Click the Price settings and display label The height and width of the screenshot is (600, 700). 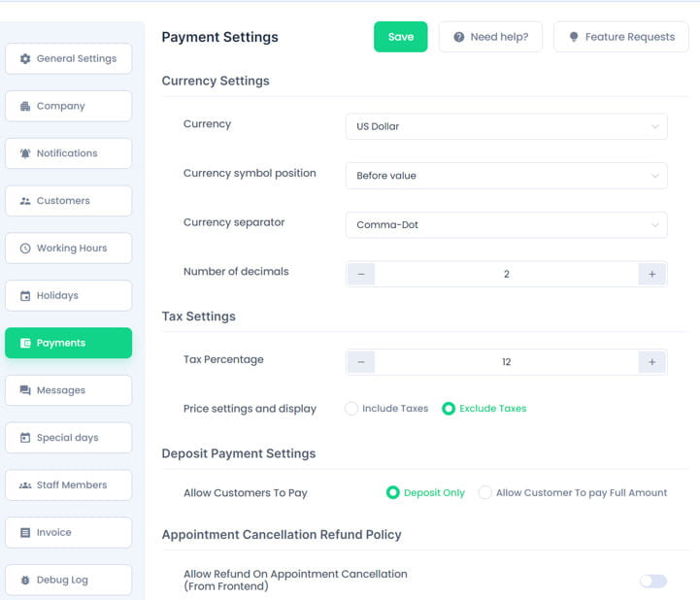250,409
